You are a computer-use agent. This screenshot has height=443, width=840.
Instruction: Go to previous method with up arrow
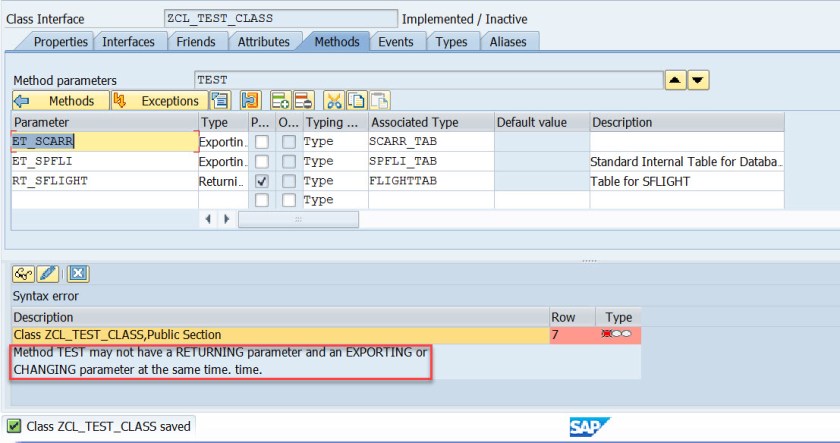pos(676,80)
